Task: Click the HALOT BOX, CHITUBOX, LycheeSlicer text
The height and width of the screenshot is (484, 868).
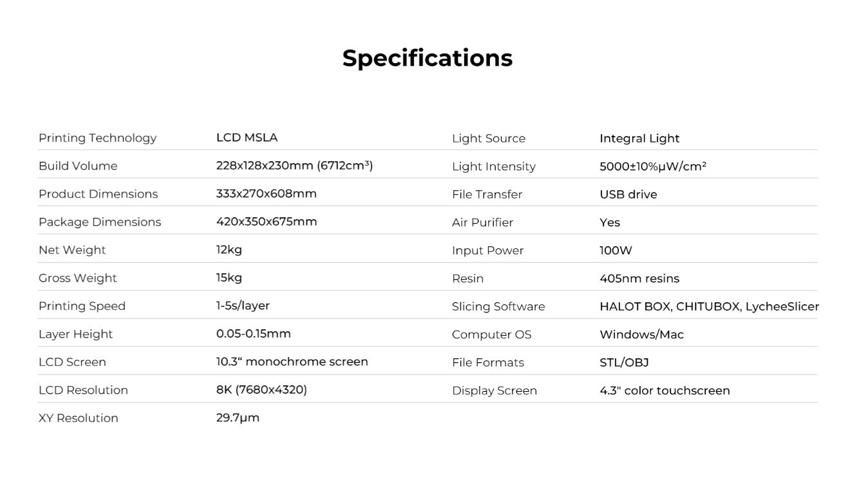Action: pyautogui.click(x=709, y=307)
